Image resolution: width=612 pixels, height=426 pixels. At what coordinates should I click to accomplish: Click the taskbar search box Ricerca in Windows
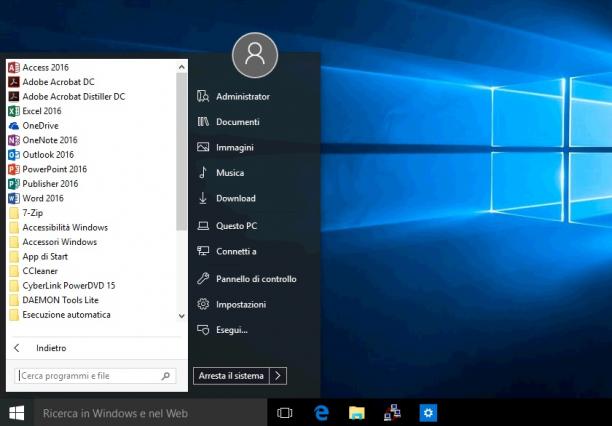151,413
